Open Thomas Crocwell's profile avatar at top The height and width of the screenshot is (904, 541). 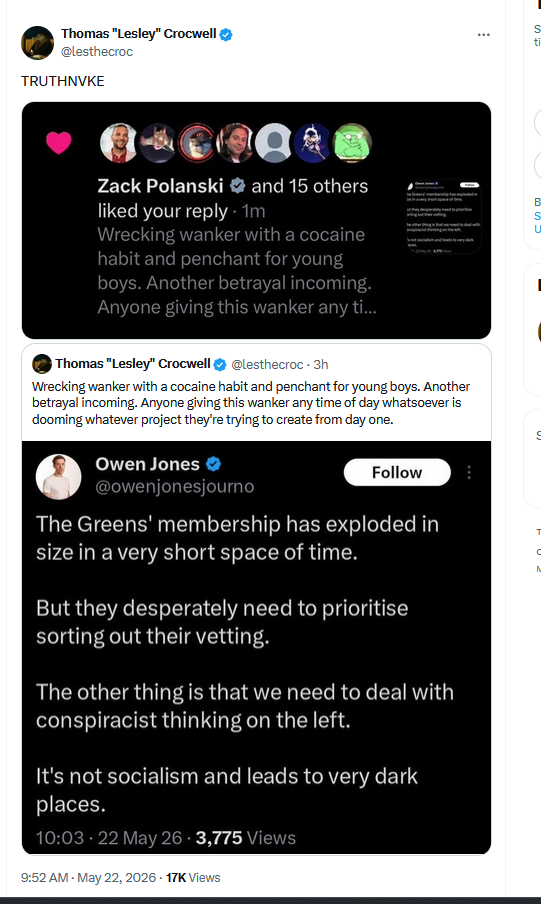(37, 43)
